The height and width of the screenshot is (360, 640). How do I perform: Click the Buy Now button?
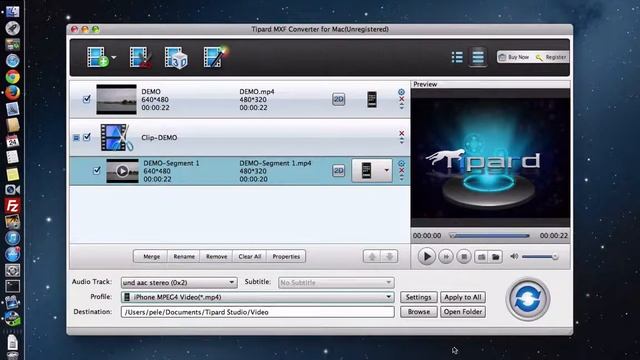point(514,57)
